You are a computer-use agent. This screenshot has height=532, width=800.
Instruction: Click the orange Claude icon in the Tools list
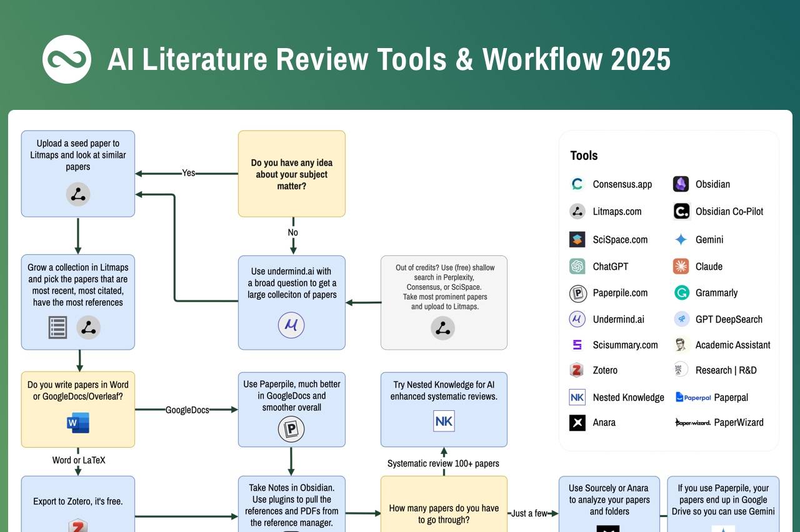(681, 267)
